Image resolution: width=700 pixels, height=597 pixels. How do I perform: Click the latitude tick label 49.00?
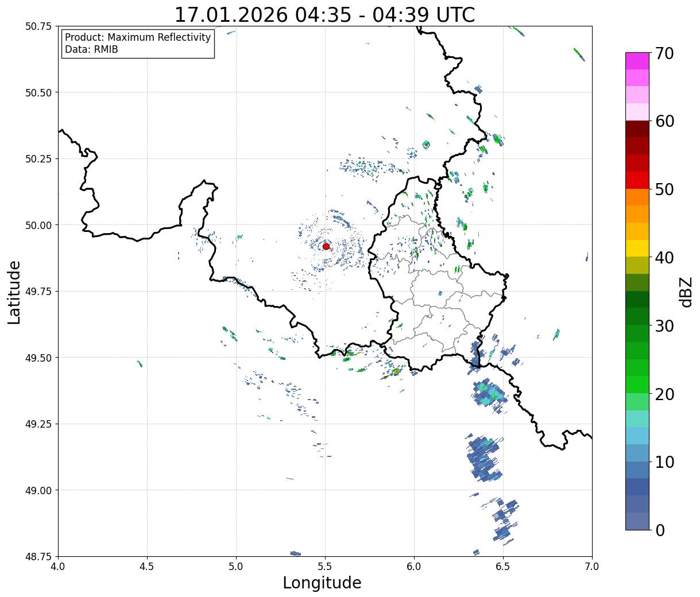38,490
